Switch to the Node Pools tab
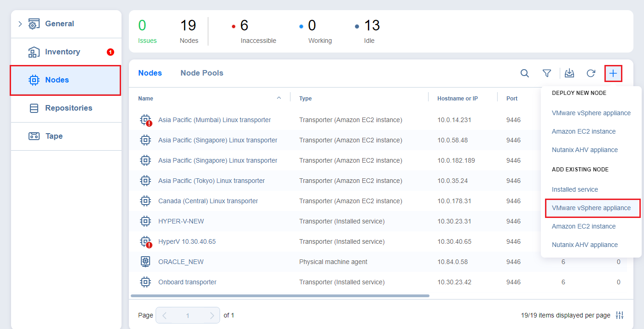This screenshot has width=644, height=329. tap(202, 73)
